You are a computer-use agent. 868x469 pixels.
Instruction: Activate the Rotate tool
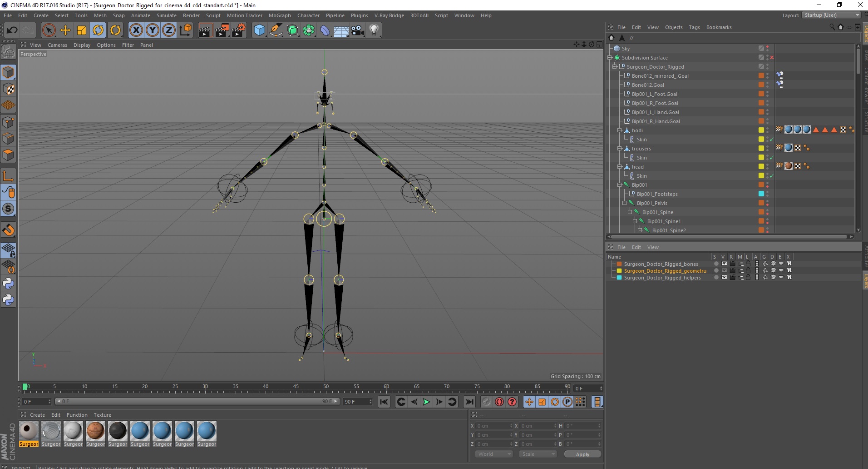click(x=98, y=30)
